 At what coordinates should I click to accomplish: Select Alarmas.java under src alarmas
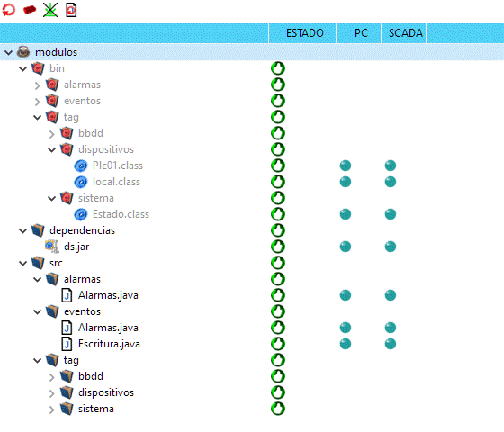point(108,295)
